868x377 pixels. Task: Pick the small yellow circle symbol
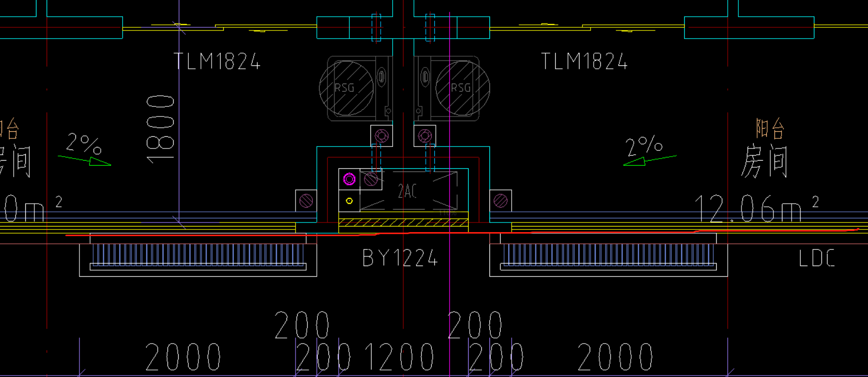[x=349, y=201]
